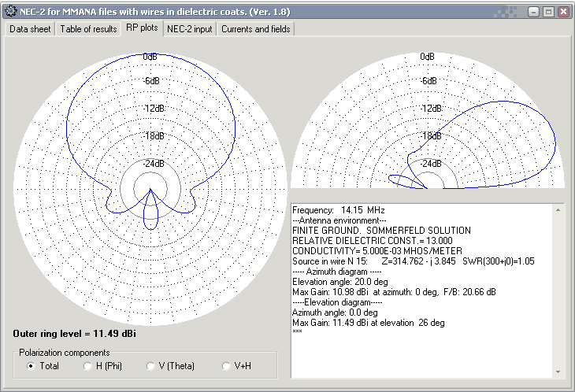
Task: Maximize the NEC-2 window
Action: (547, 12)
